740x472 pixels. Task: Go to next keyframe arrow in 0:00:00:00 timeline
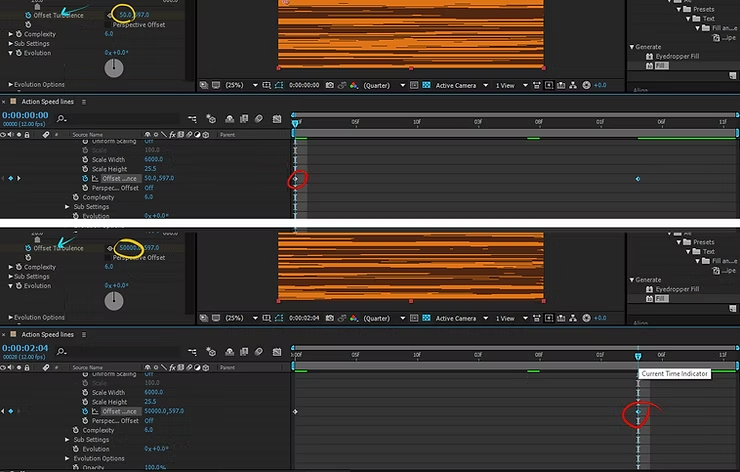19,178
